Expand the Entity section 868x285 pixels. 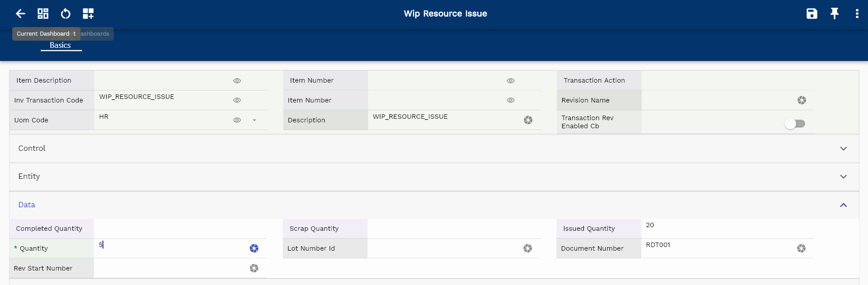pos(843,177)
